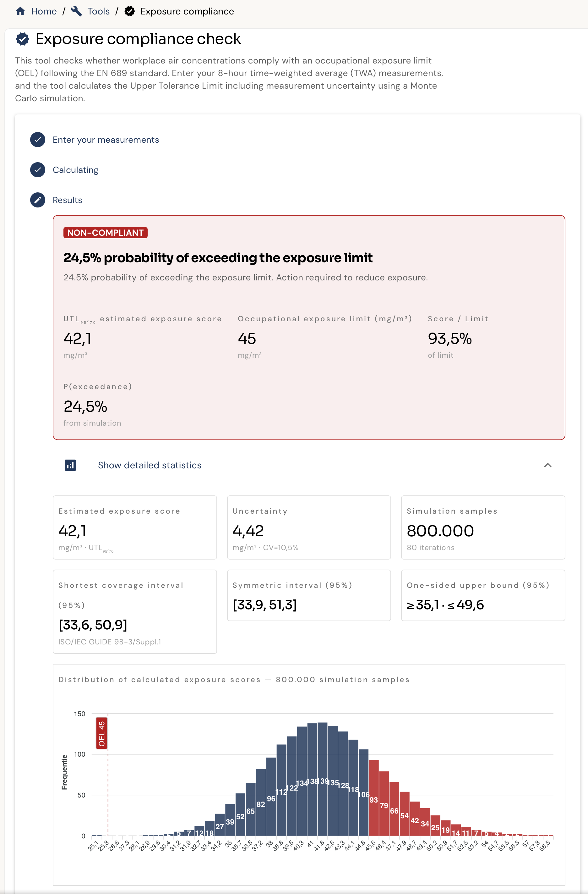Click the Frequentie y-axis label
This screenshot has height=894, width=588.
(64, 772)
